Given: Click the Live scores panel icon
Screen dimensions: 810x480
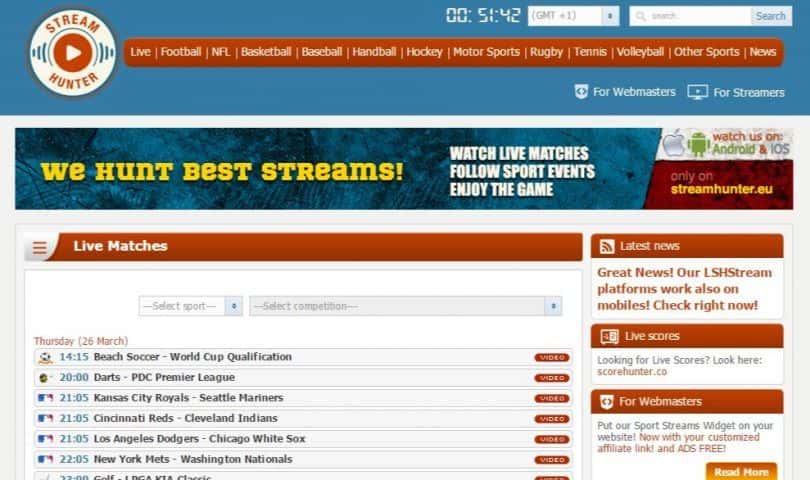Looking at the screenshot, I should [606, 336].
